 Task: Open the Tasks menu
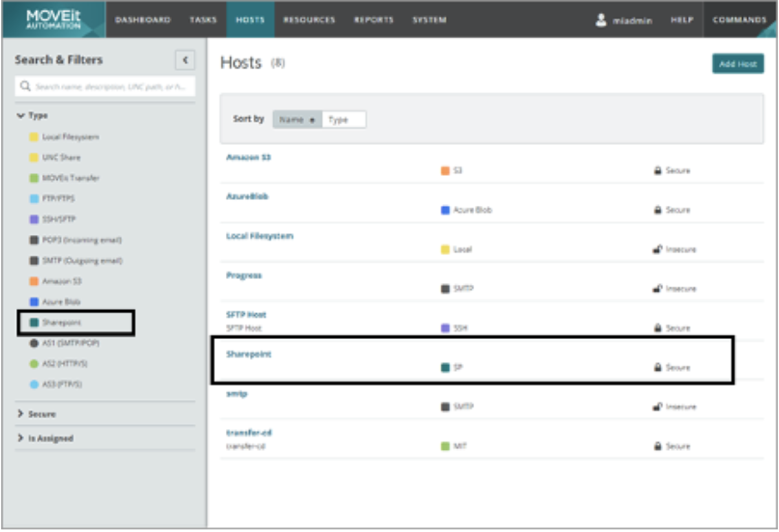pyautogui.click(x=203, y=20)
